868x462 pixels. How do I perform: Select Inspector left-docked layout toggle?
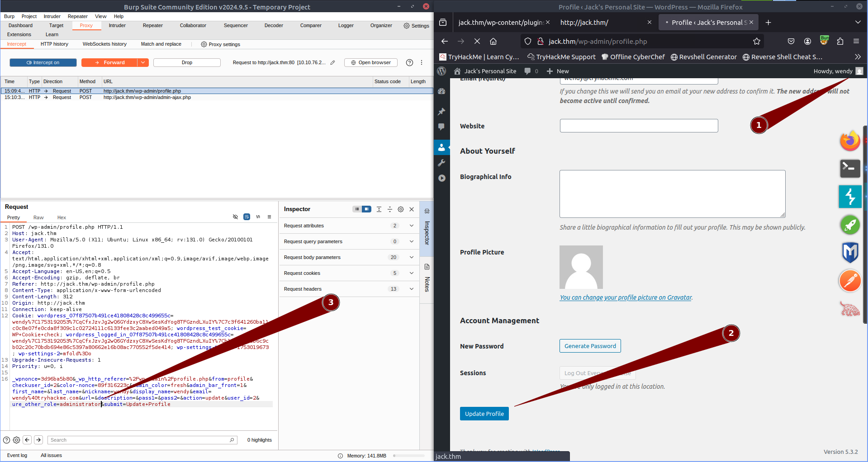[x=357, y=209]
